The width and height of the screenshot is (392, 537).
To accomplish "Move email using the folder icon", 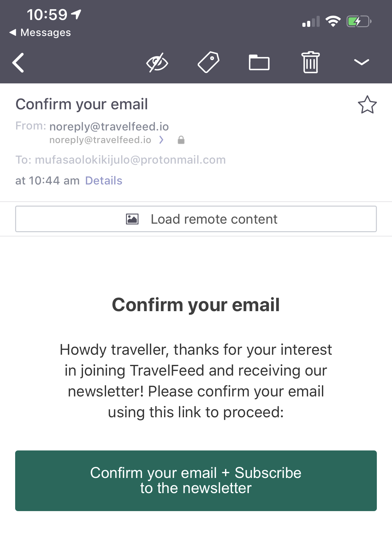I will (x=259, y=62).
